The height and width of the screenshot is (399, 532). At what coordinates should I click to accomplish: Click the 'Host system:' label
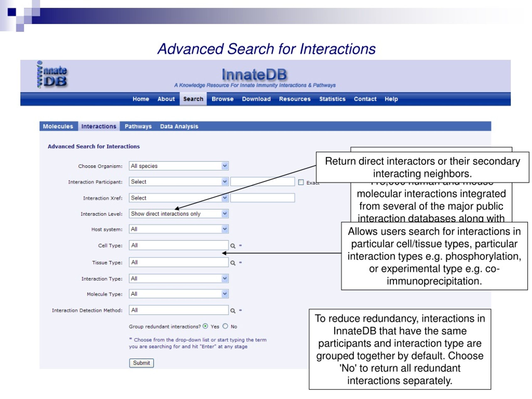point(107,229)
